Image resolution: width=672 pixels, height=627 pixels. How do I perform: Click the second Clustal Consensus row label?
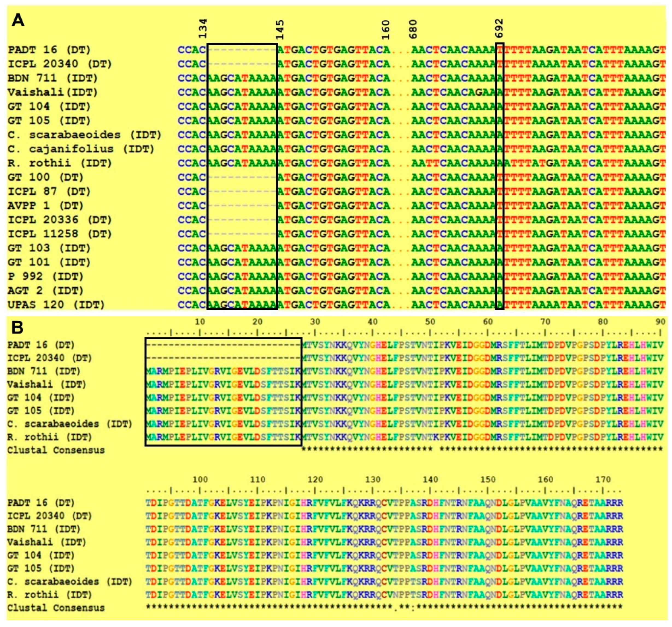tap(56, 608)
